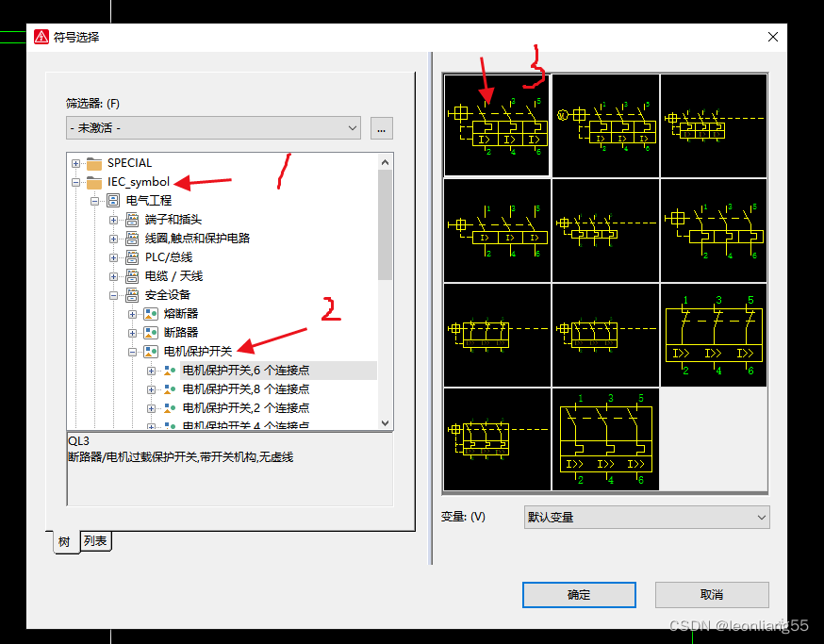Click the 熔断器 symbol group icon

(151, 314)
